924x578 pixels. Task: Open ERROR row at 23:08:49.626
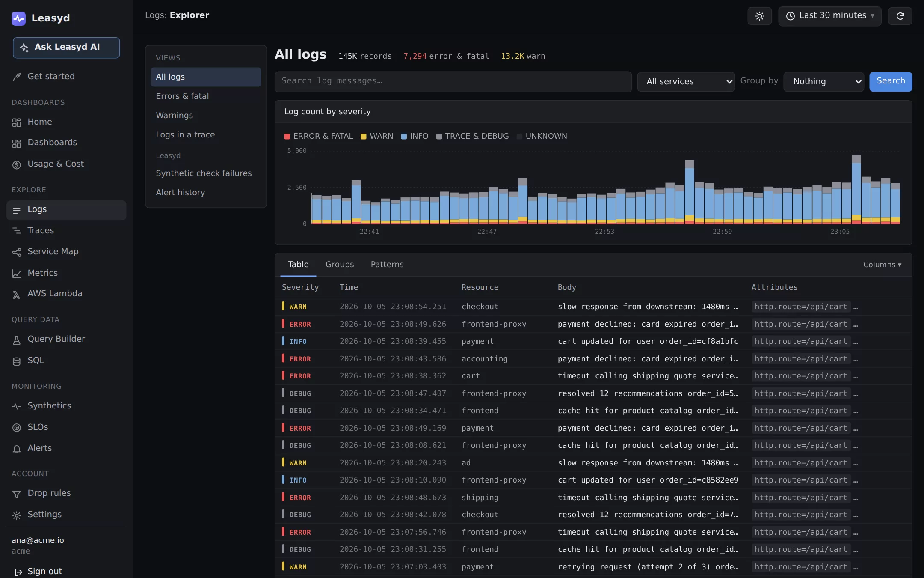pos(593,324)
